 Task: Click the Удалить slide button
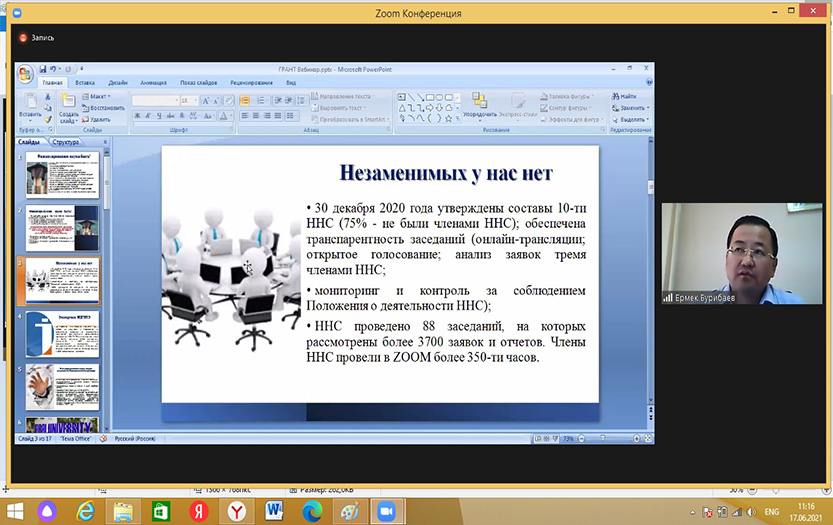pyautogui.click(x=99, y=118)
